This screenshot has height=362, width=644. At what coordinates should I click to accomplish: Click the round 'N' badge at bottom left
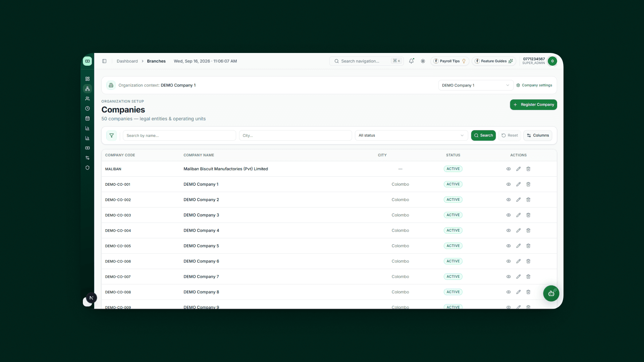click(x=91, y=298)
